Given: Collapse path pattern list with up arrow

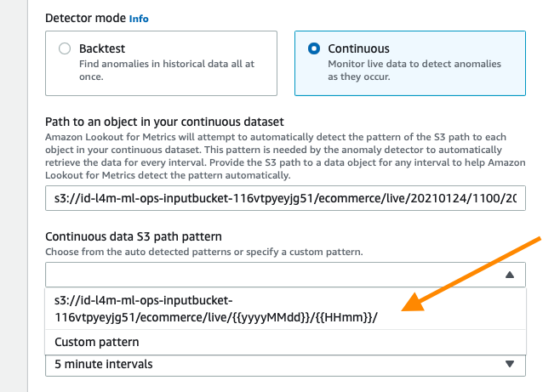Looking at the screenshot, I should [510, 275].
